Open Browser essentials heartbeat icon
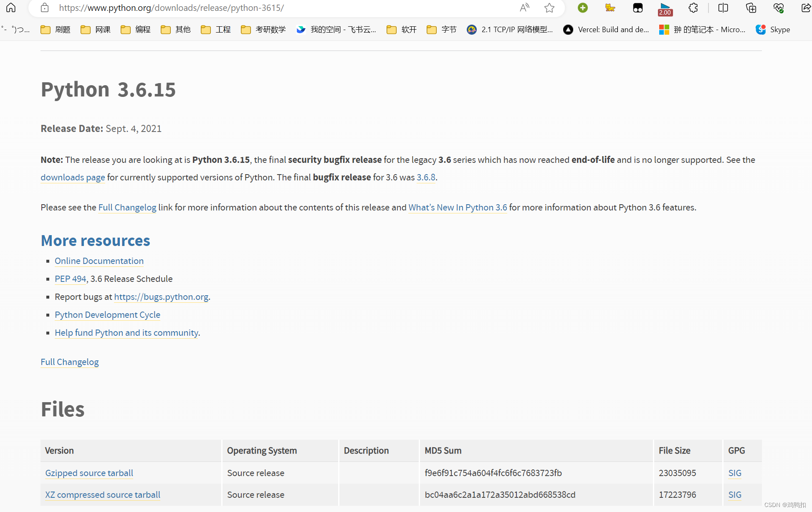 (x=778, y=8)
